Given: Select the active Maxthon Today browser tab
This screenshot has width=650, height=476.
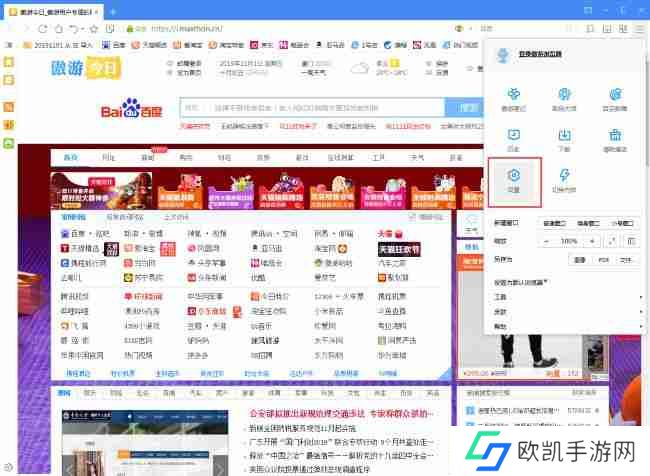Looking at the screenshot, I should 53,12.
